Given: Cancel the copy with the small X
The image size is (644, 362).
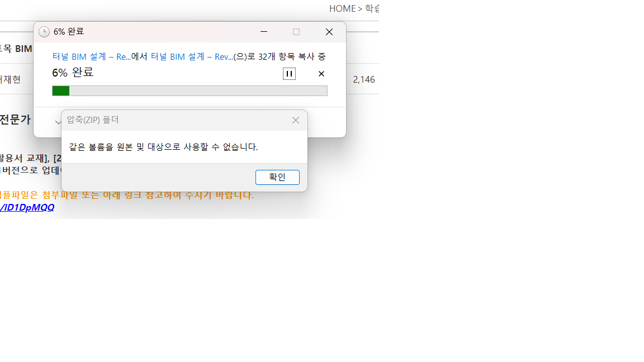Looking at the screenshot, I should click(321, 74).
